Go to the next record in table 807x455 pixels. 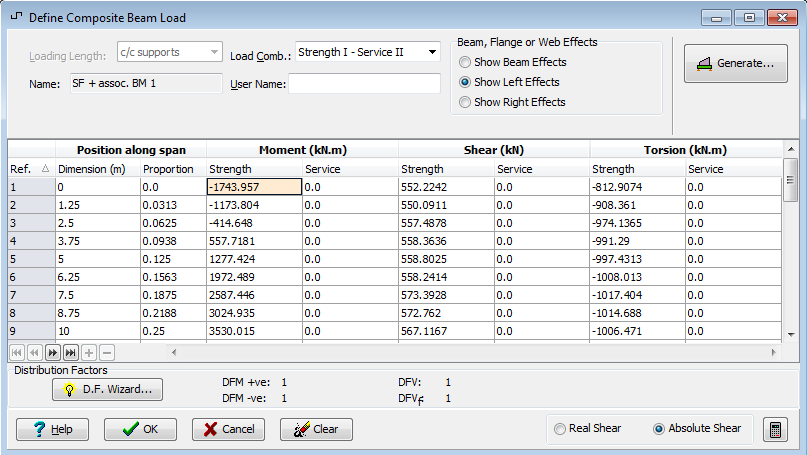click(x=54, y=352)
